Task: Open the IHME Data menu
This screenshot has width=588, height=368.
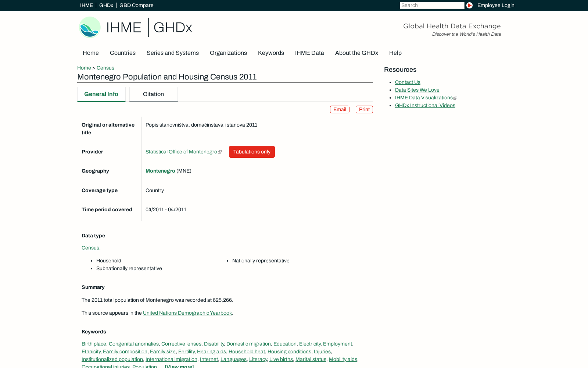Action: click(309, 53)
